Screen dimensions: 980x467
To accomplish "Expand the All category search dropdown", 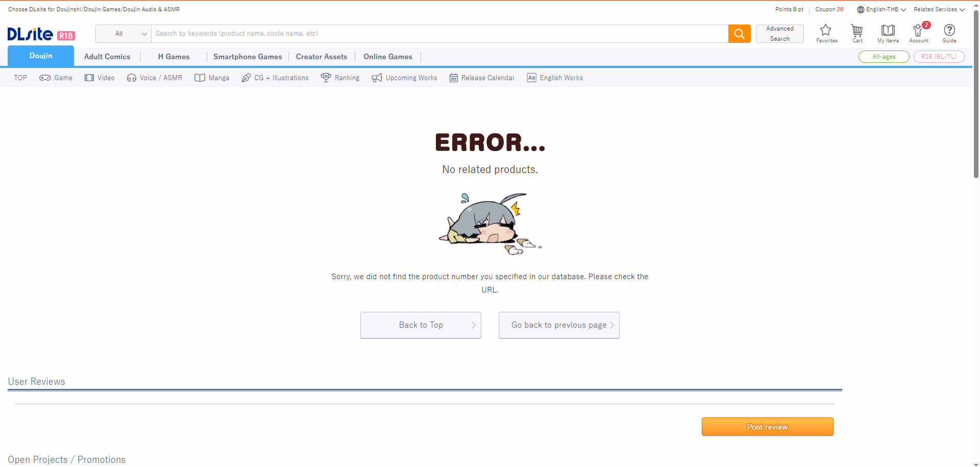I will (124, 34).
